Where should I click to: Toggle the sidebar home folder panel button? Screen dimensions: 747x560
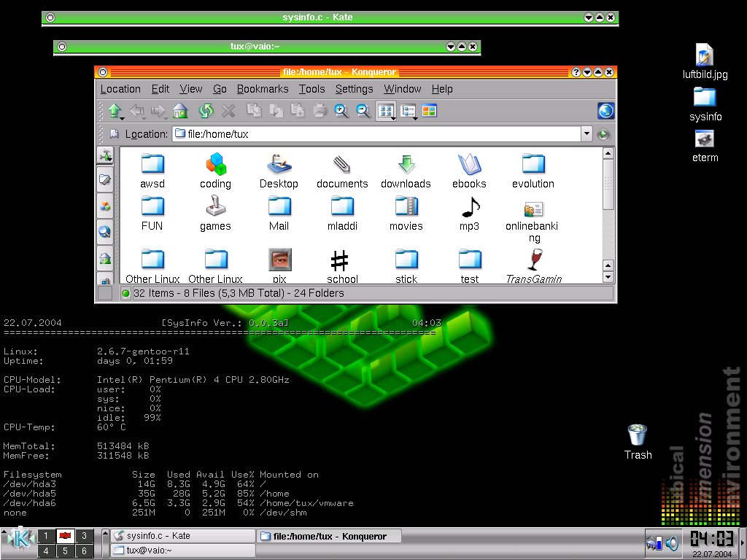pos(105,257)
